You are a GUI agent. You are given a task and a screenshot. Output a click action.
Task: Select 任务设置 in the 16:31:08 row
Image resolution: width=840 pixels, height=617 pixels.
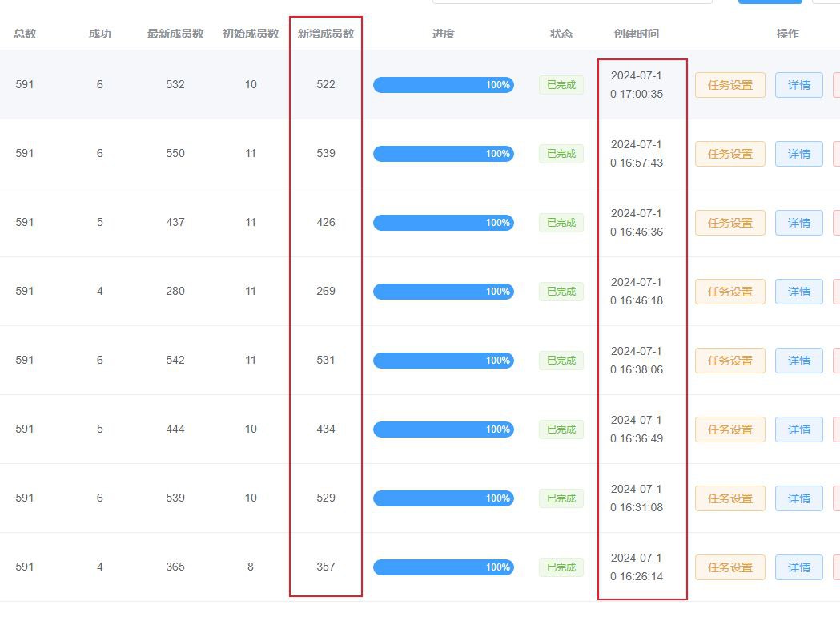click(729, 498)
